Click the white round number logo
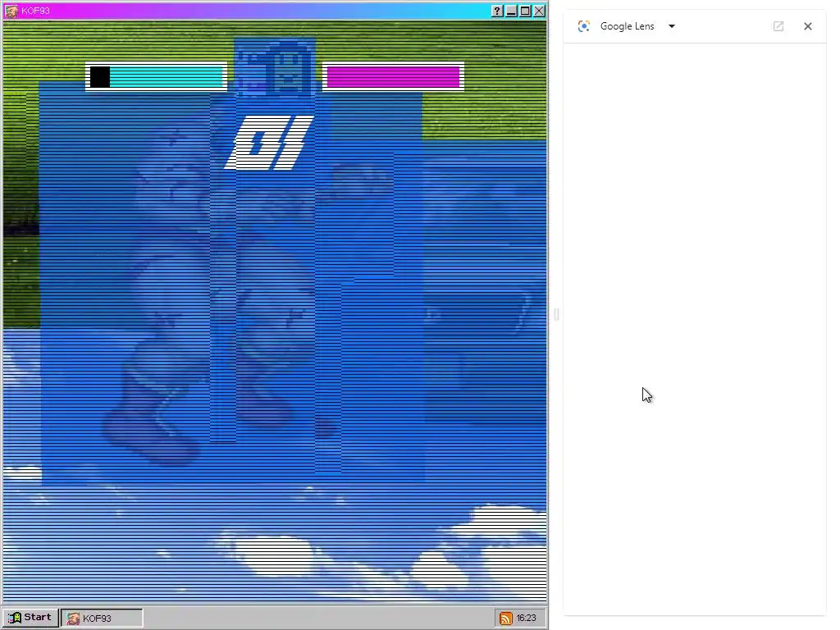 pyautogui.click(x=269, y=143)
